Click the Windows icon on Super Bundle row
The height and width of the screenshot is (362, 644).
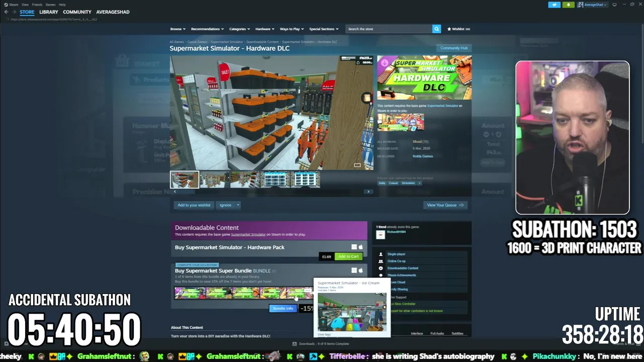354,270
